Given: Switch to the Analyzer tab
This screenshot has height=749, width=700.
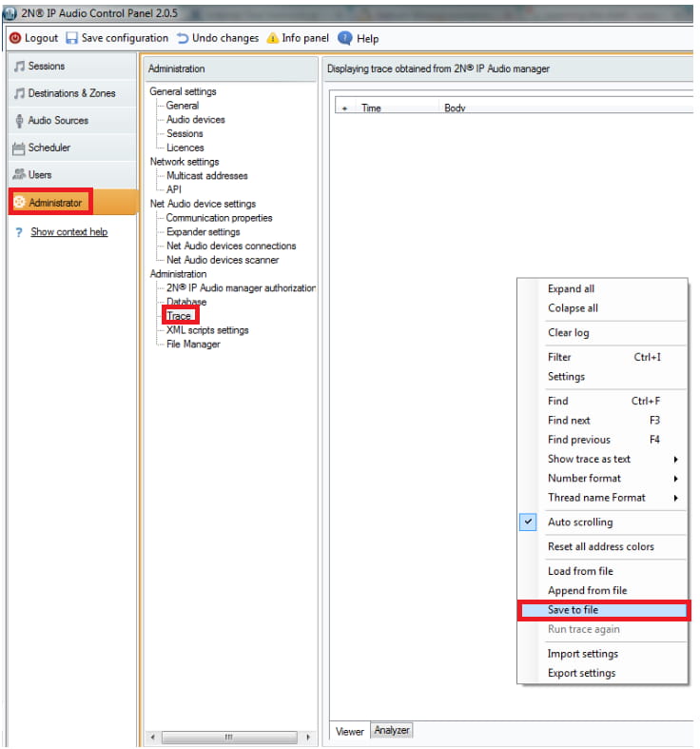Looking at the screenshot, I should (392, 730).
